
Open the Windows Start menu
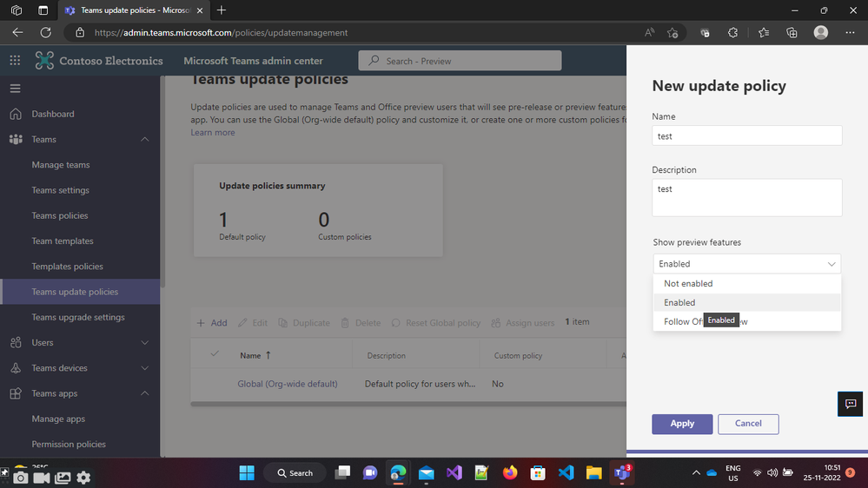[x=247, y=473]
